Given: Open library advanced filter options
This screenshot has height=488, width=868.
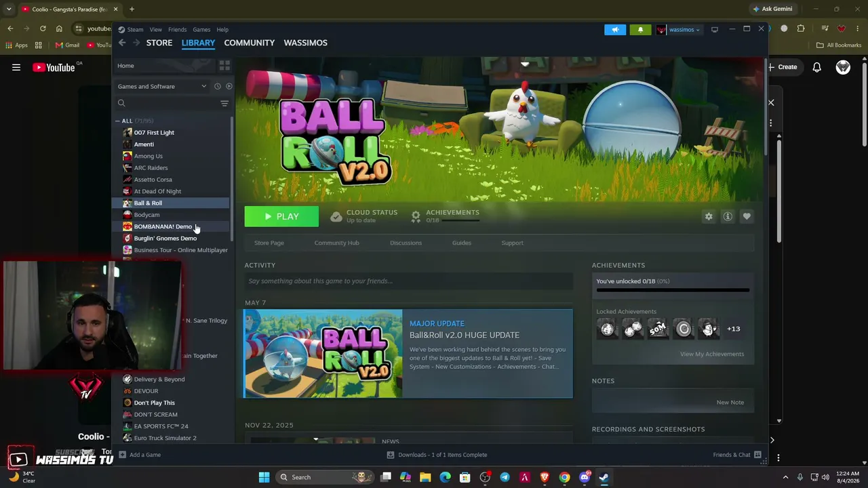Looking at the screenshot, I should (x=224, y=103).
